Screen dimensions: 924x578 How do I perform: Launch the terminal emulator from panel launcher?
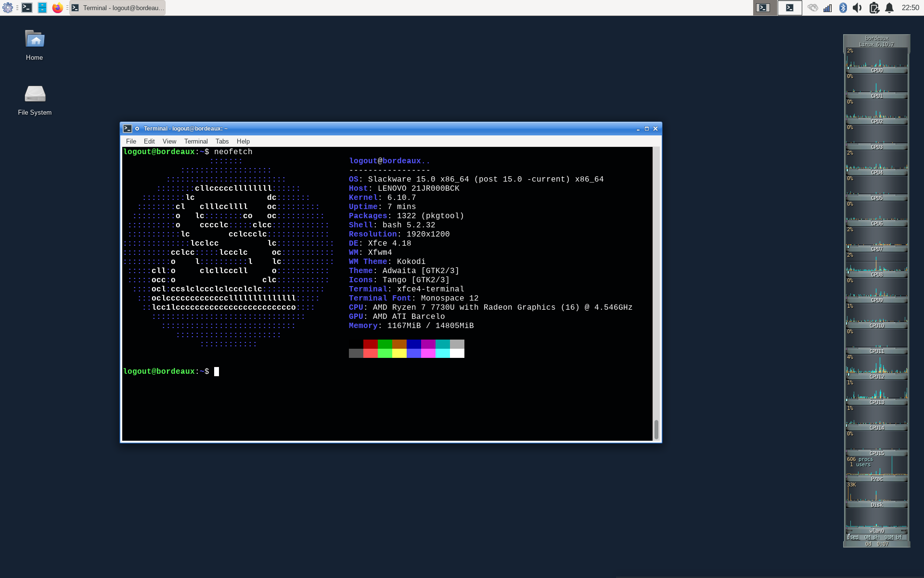pos(27,8)
